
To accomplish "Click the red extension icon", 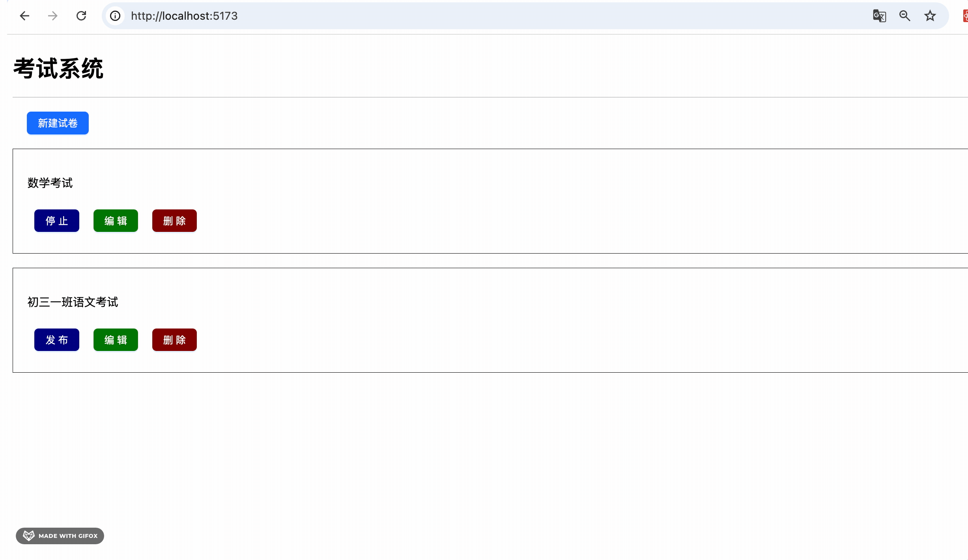I will coord(965,16).
